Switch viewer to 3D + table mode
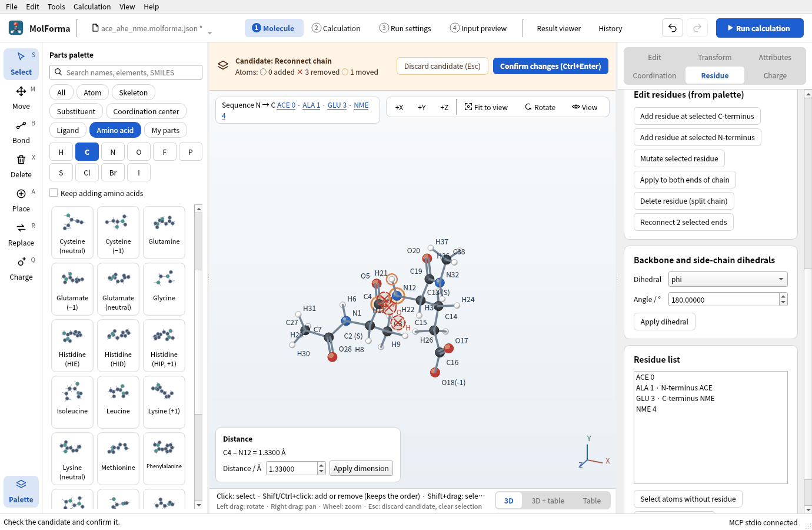This screenshot has height=530, width=812. 548,501
